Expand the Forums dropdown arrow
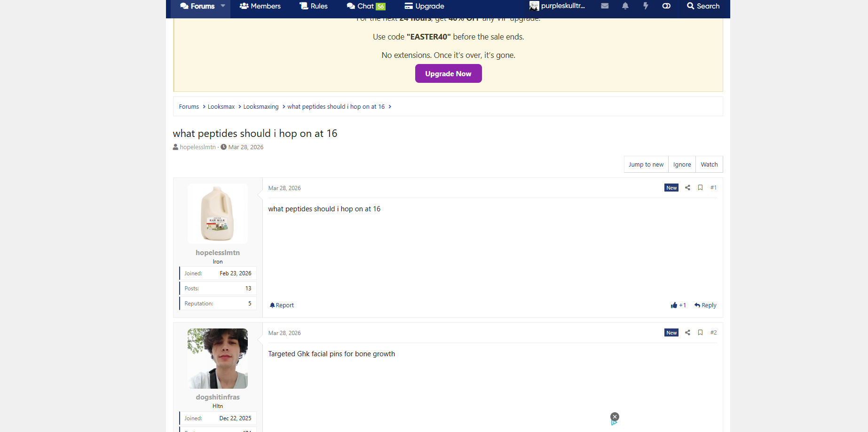Screen dimensions: 868x432 223,6
